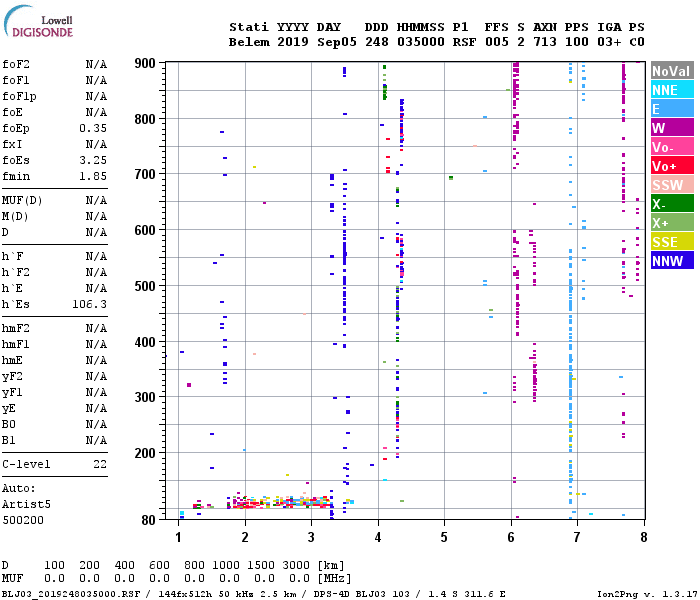Select the NNW legend swatch
The height and width of the screenshot is (600, 700).
pyautogui.click(x=672, y=261)
